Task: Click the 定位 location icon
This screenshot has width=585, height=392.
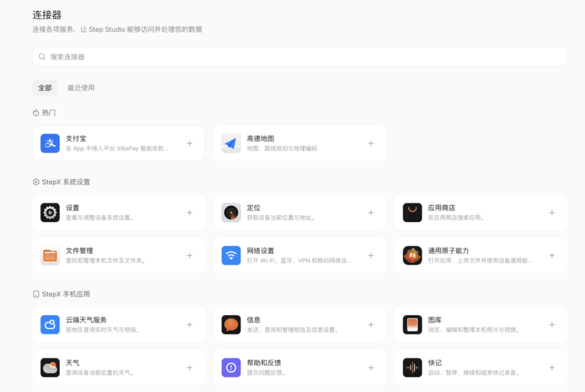Action: pos(231,213)
